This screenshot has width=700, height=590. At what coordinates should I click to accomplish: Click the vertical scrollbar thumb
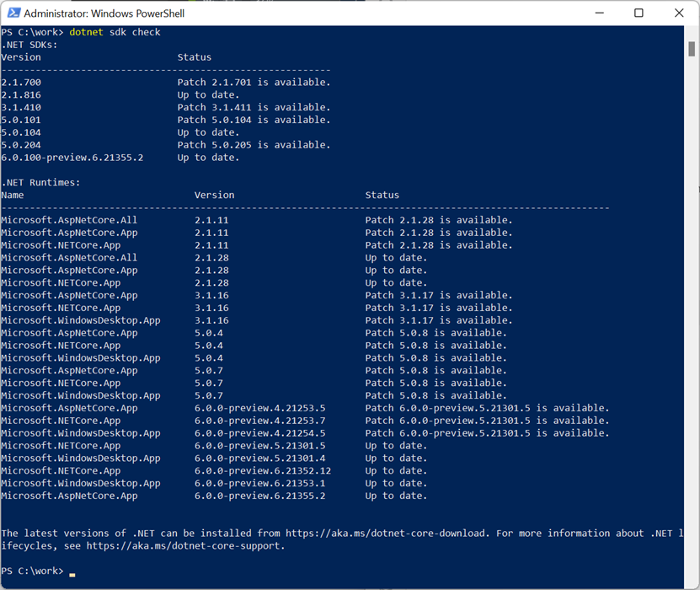pos(692,49)
